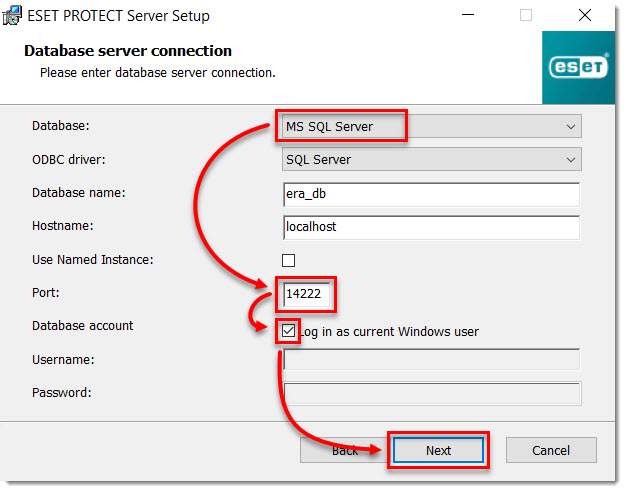Viewport: 625px width, 491px height.
Task: Click the Hostname field localhost
Action: pos(432,227)
